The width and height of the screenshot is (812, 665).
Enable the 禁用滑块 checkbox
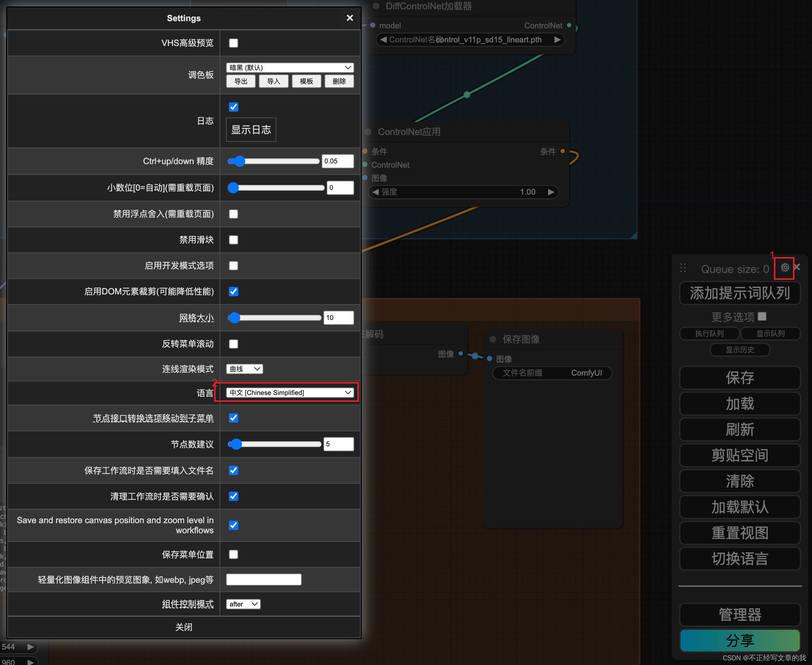coord(234,240)
